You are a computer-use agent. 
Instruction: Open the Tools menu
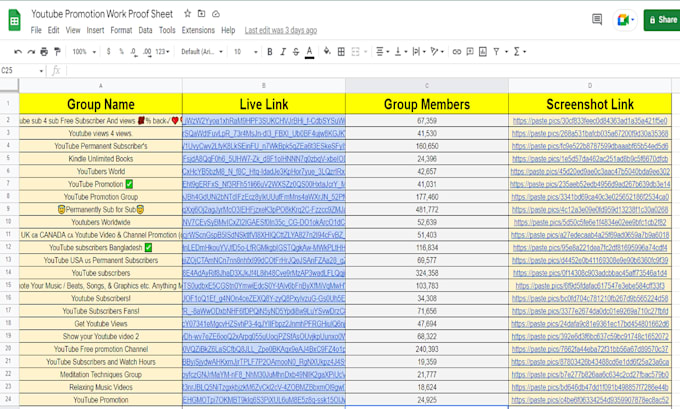(x=167, y=30)
